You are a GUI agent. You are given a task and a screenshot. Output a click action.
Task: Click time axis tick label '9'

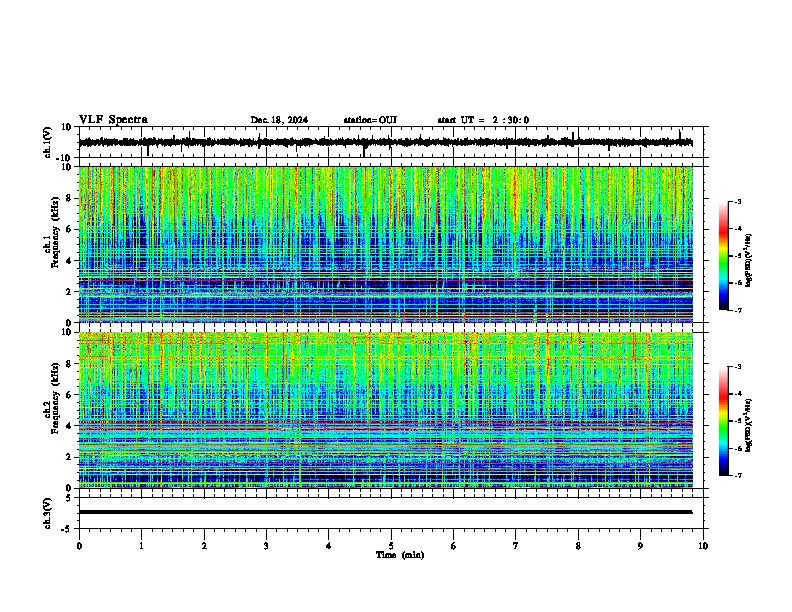click(x=640, y=546)
